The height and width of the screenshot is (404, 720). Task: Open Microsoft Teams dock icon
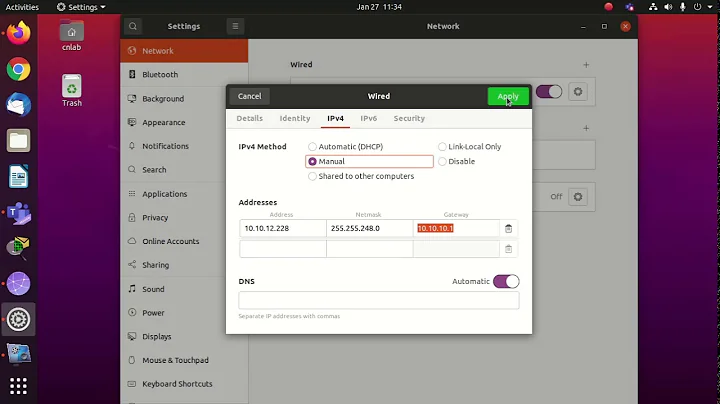point(18,213)
